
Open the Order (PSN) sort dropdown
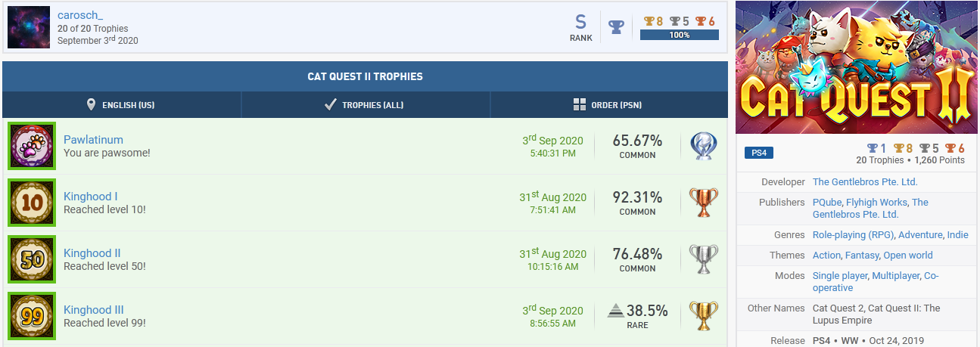point(608,105)
